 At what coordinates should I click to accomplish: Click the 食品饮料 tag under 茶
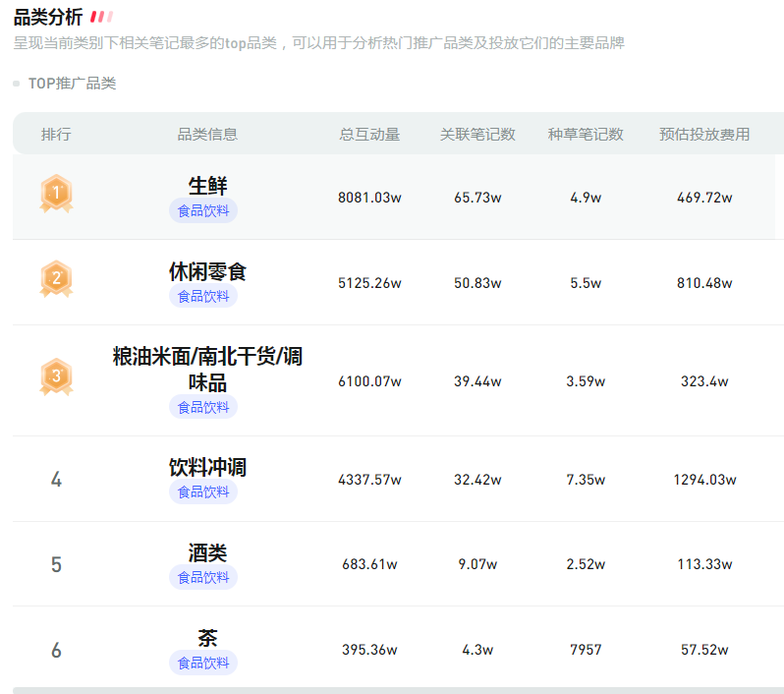click(x=203, y=663)
